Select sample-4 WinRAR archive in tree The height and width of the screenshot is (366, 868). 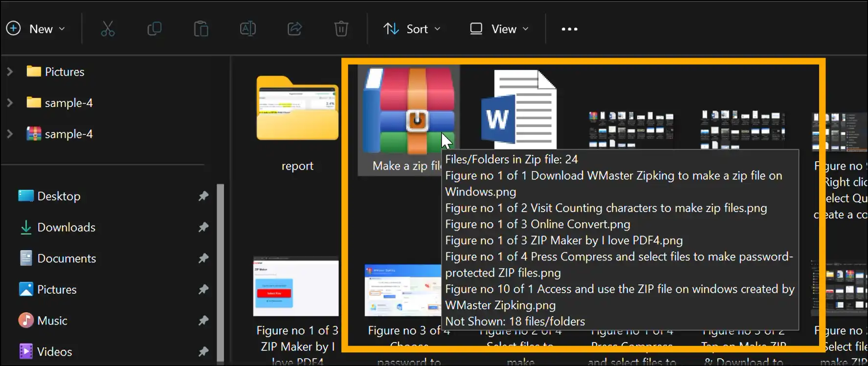point(59,134)
